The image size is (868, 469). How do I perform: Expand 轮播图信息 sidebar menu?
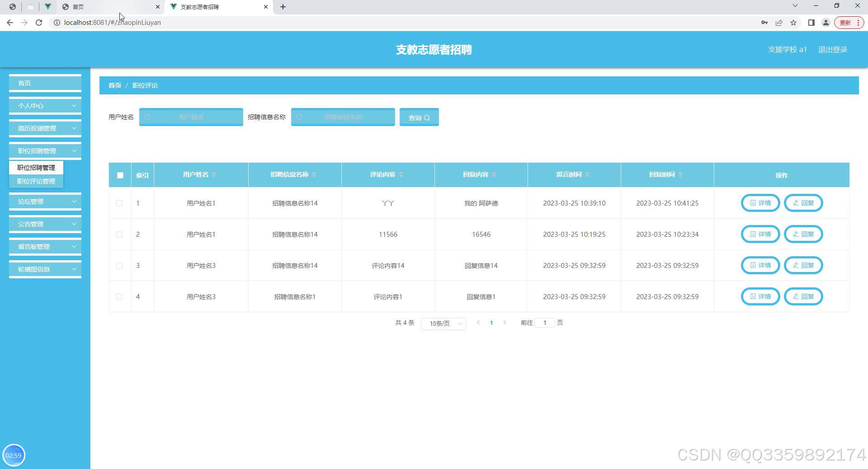click(45, 269)
